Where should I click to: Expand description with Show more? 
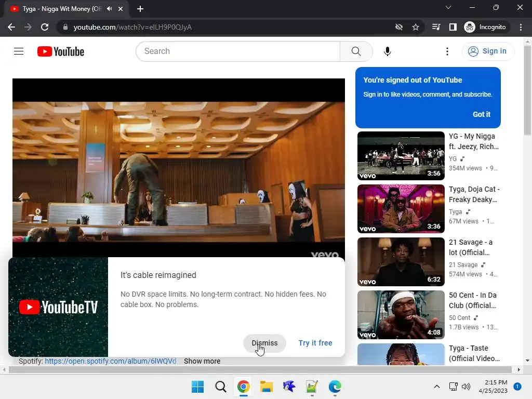202,361
